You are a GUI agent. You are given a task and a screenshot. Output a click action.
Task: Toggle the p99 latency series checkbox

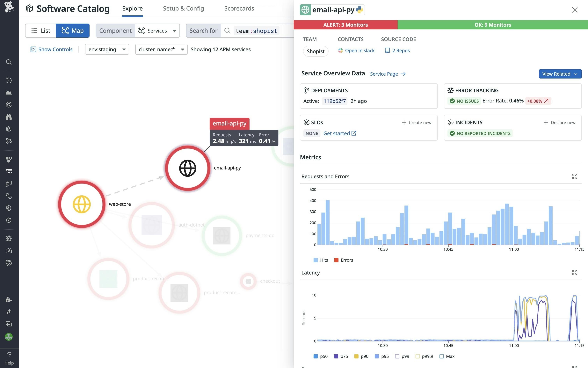coord(398,356)
